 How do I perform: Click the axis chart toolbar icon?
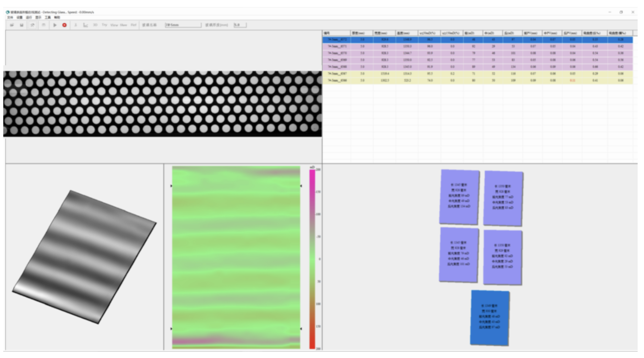[86, 25]
